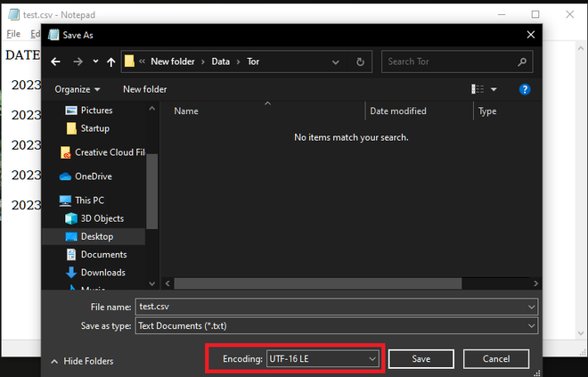Go back using the back arrow
The image size is (588, 377).
(55, 61)
